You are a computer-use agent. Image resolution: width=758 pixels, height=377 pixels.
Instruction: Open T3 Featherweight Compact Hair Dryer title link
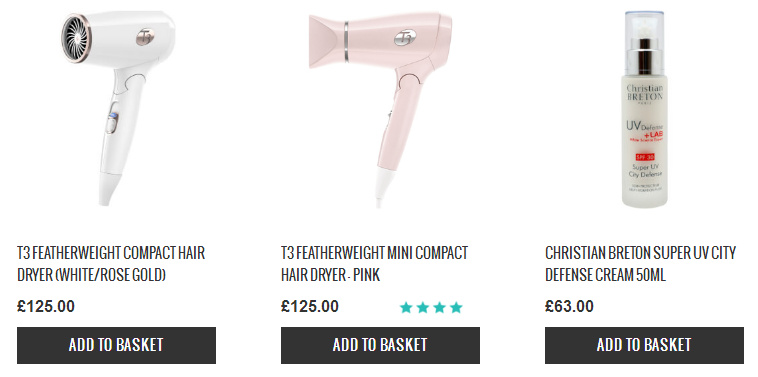111,264
